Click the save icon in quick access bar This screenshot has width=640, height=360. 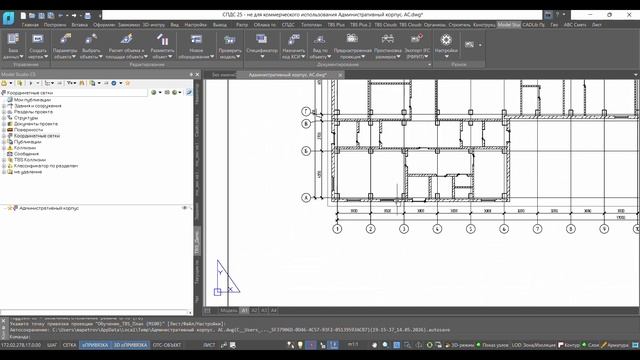pyautogui.click(x=41, y=16)
